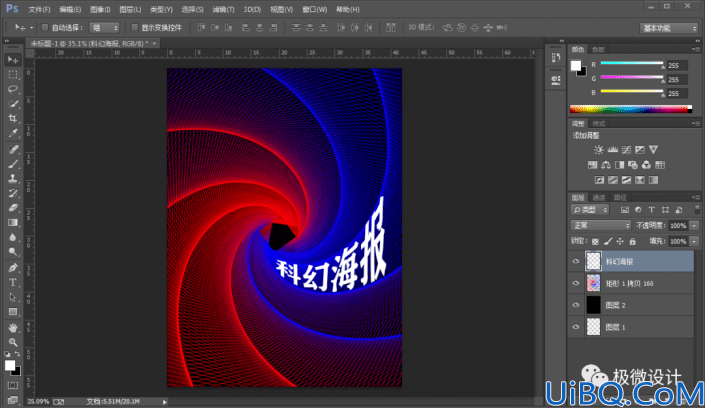Select the Dodge tool
This screenshot has height=408, width=705.
click(x=13, y=252)
